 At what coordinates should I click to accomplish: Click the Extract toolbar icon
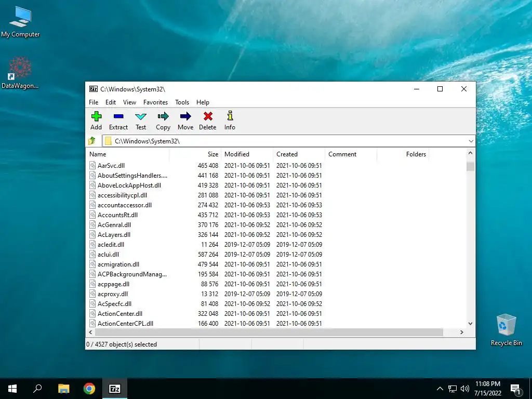click(x=118, y=116)
